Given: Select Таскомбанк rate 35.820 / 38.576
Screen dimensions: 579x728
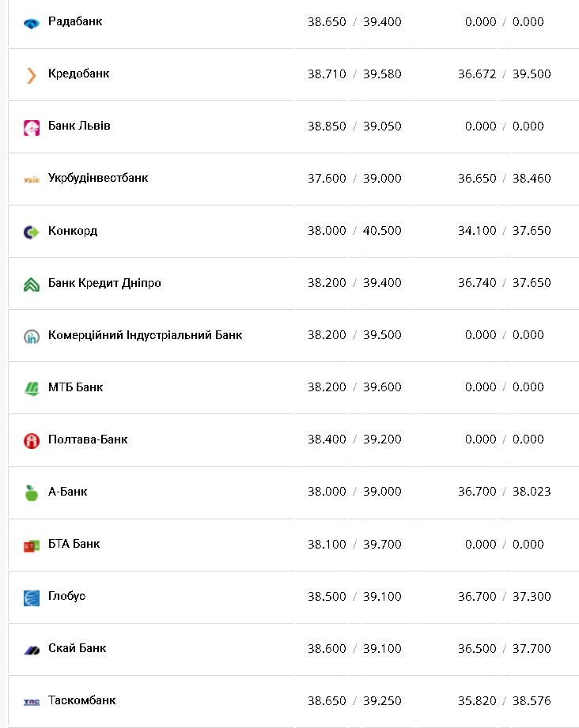Looking at the screenshot, I should tap(504, 700).
